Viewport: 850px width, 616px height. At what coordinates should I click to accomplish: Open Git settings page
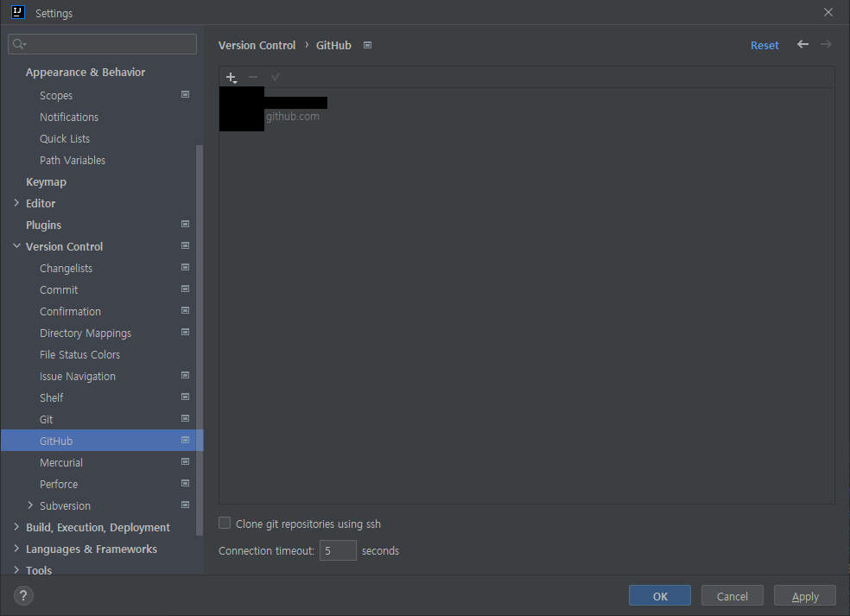pyautogui.click(x=46, y=420)
